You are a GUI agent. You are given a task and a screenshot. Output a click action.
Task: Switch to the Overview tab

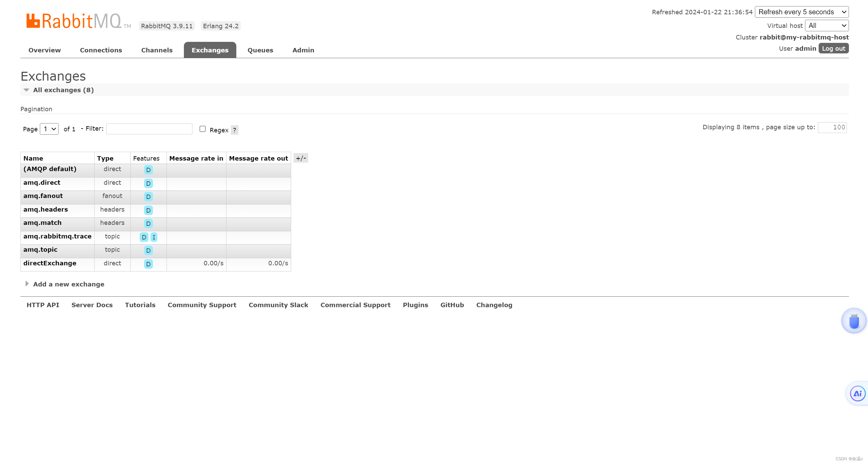tap(44, 50)
